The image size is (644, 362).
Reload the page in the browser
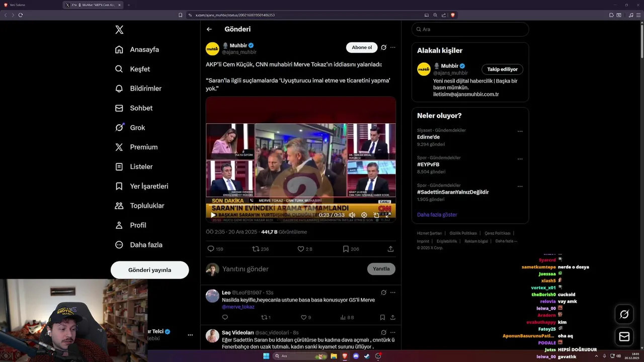21,15
